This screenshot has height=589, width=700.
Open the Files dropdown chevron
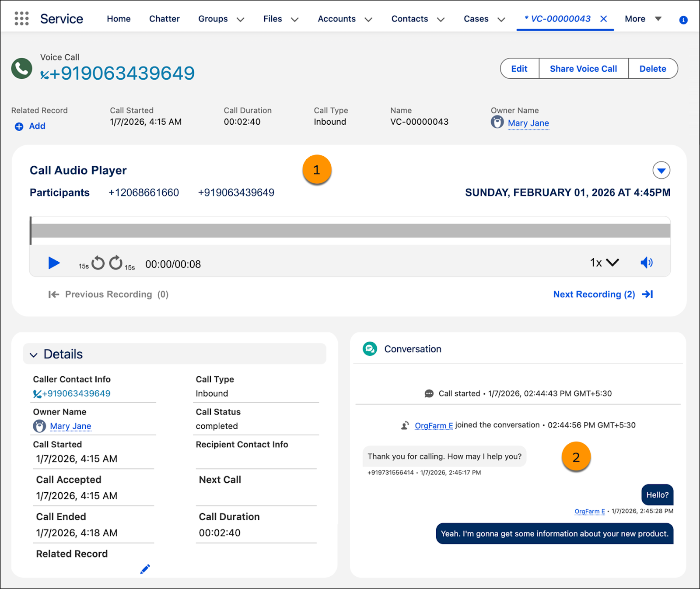295,19
